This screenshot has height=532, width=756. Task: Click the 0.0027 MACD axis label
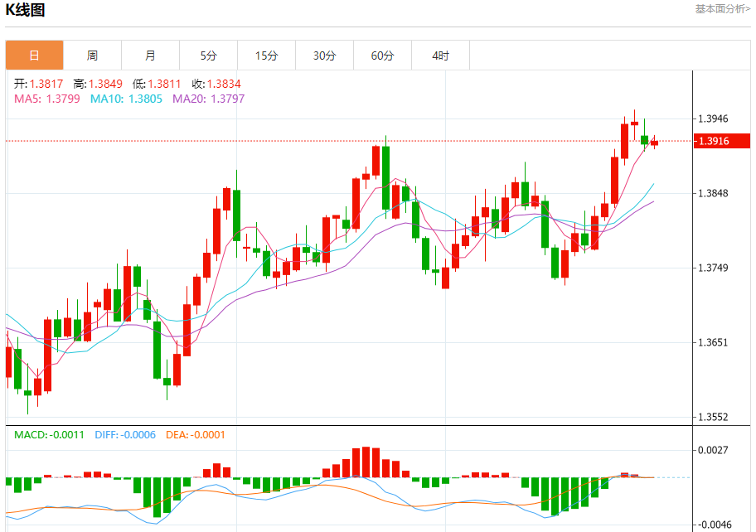714,450
